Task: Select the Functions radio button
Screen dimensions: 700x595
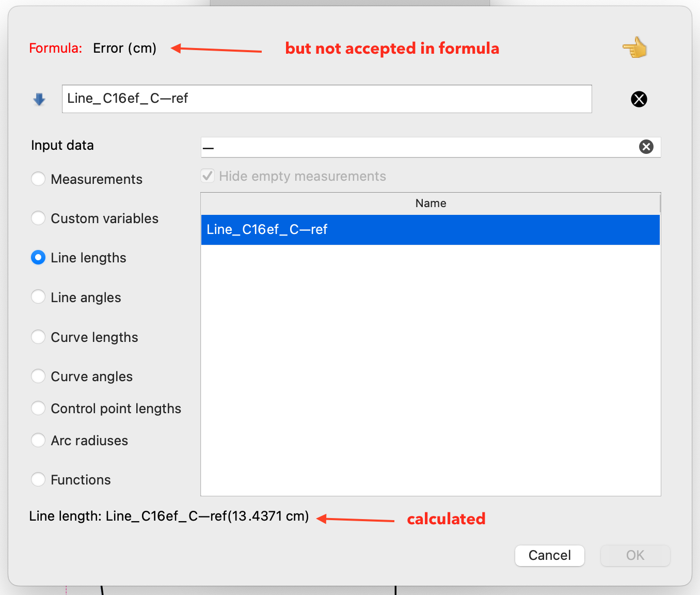Action: [x=38, y=480]
